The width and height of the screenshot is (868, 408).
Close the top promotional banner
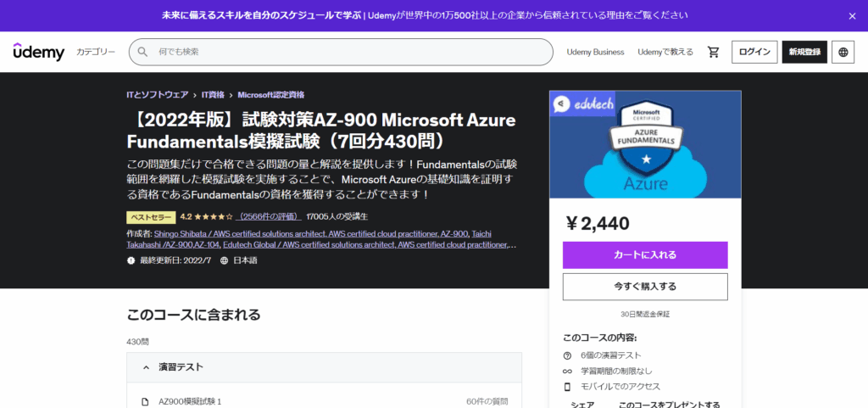[852, 15]
